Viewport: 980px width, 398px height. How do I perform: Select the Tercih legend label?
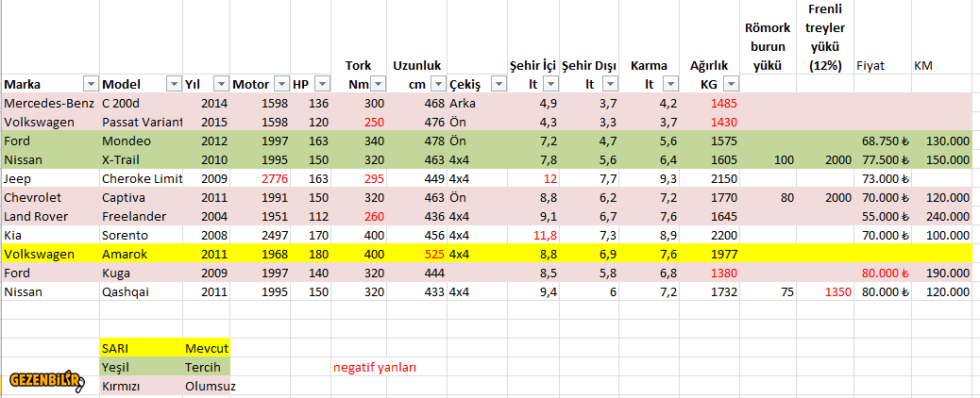click(x=207, y=367)
